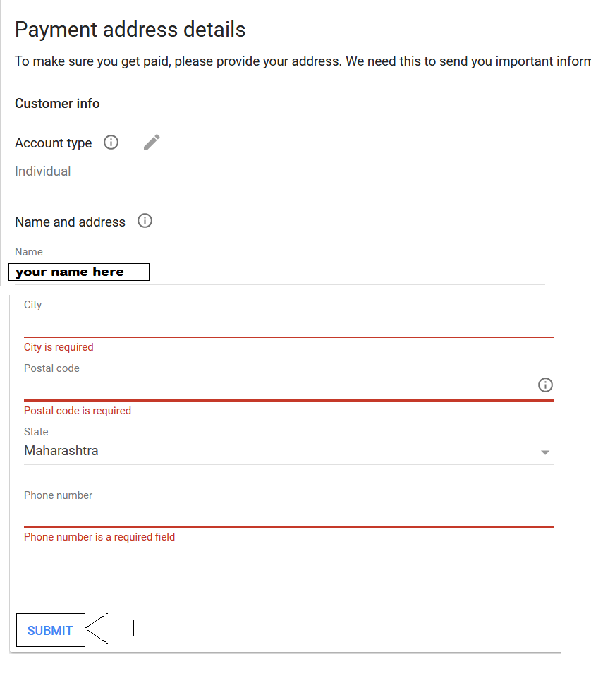Click 'Phone number is a required field' error
591x700 pixels.
point(99,537)
